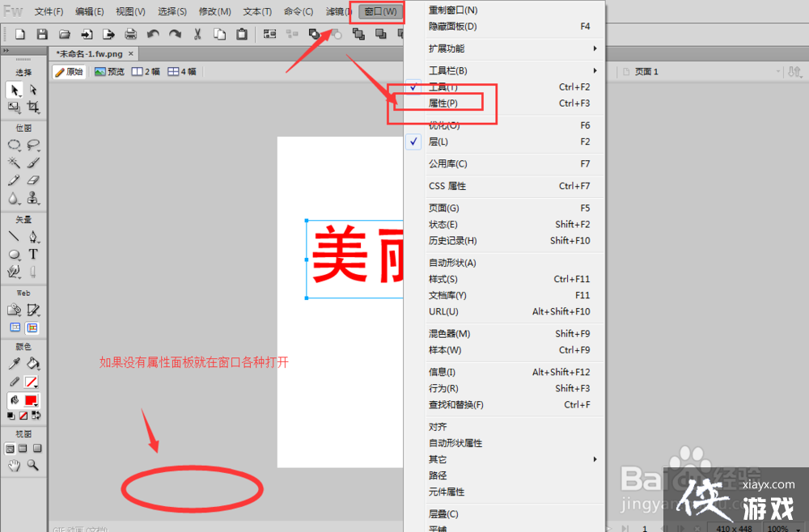Click the Cut scissors icon
The image size is (809, 532).
[x=197, y=34]
